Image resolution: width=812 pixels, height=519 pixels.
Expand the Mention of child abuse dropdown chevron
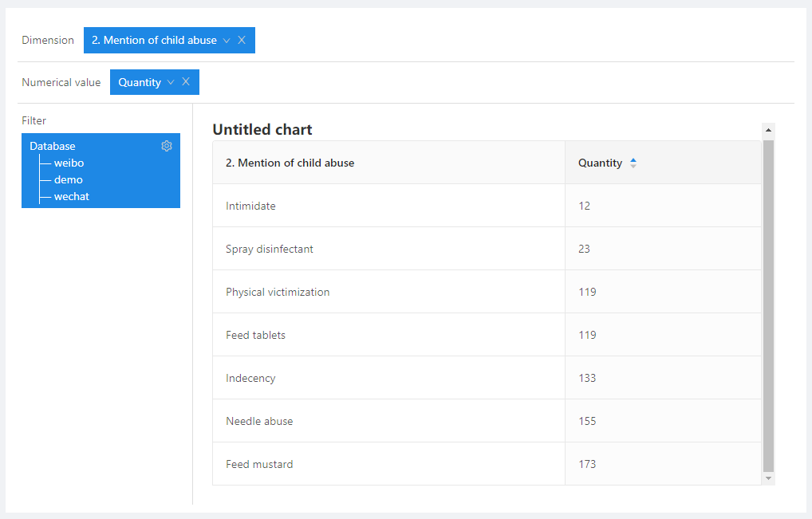[227, 41]
